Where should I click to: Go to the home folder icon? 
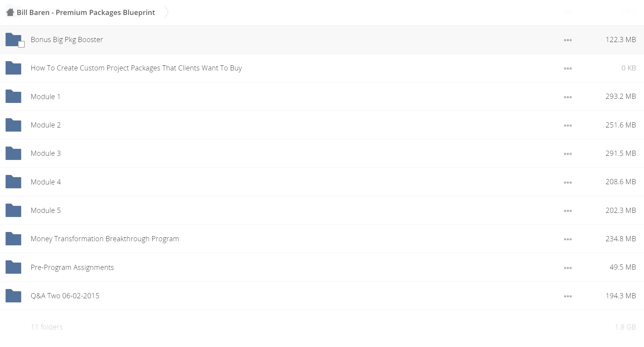click(10, 12)
